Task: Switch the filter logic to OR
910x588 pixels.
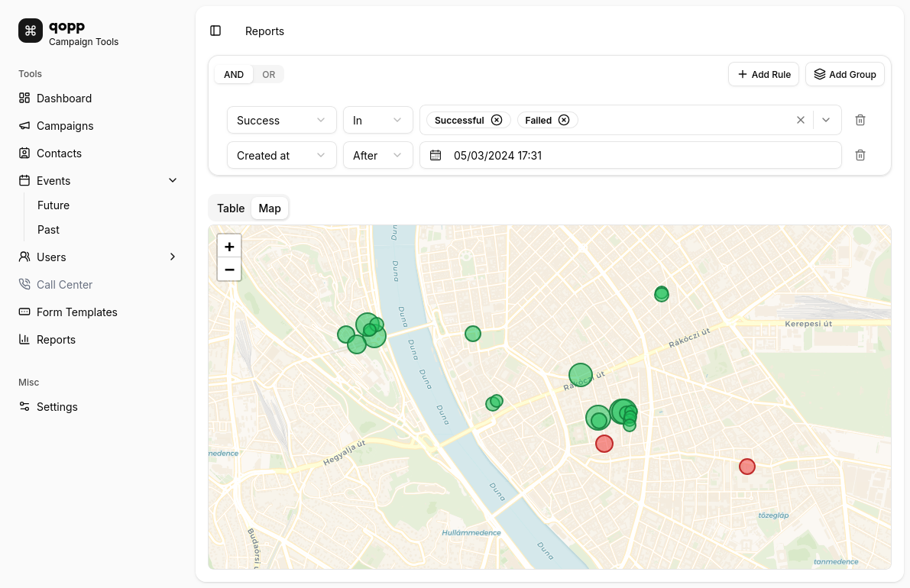Action: 269,74
